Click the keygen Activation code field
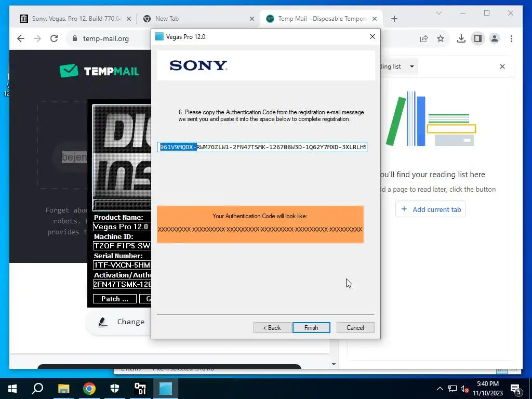532x399 pixels. click(122, 284)
